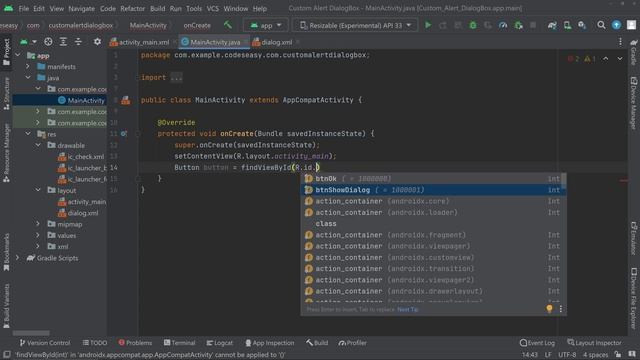Open the Event Log
640x360 pixels.
point(537,343)
